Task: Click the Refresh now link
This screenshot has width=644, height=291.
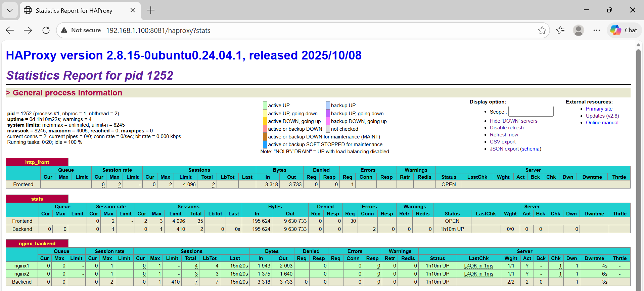Action: click(x=504, y=135)
